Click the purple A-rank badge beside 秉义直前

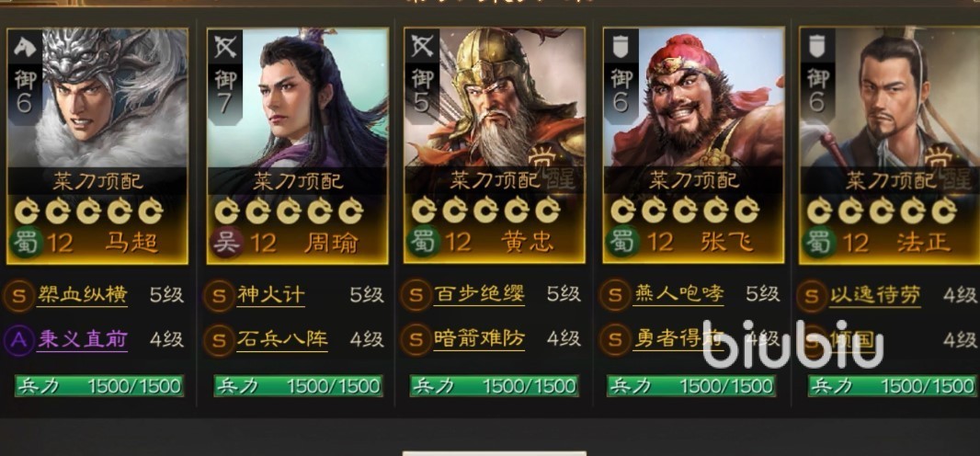point(19,340)
